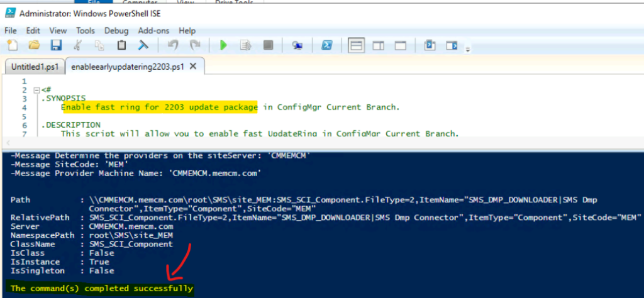
Task: Copy selection using the Copy icon
Action: 99,45
